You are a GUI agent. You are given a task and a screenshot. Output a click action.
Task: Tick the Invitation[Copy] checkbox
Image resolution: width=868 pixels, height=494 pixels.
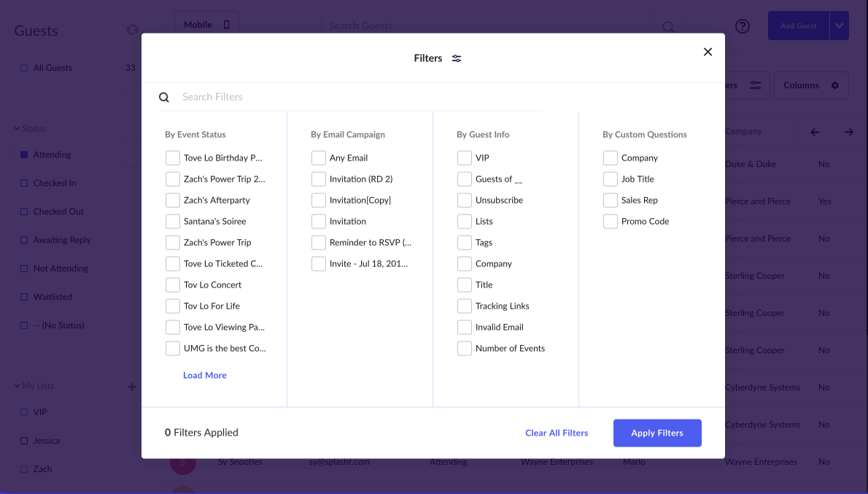coord(318,200)
